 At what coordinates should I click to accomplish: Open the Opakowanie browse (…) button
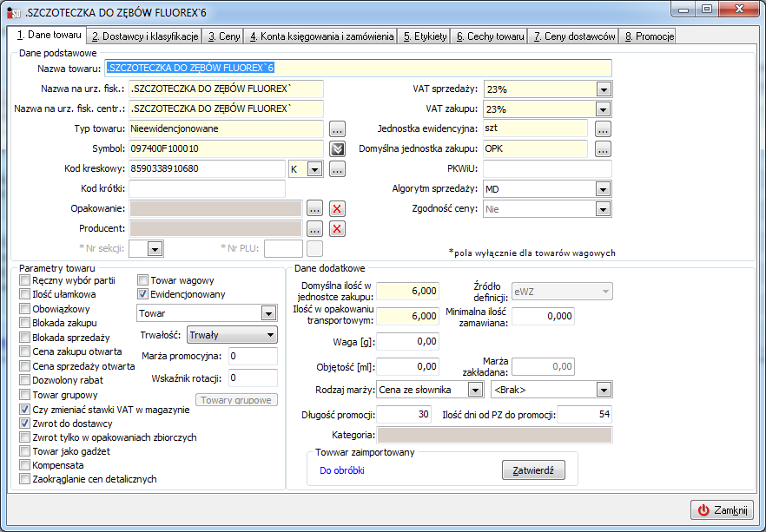pyautogui.click(x=314, y=209)
